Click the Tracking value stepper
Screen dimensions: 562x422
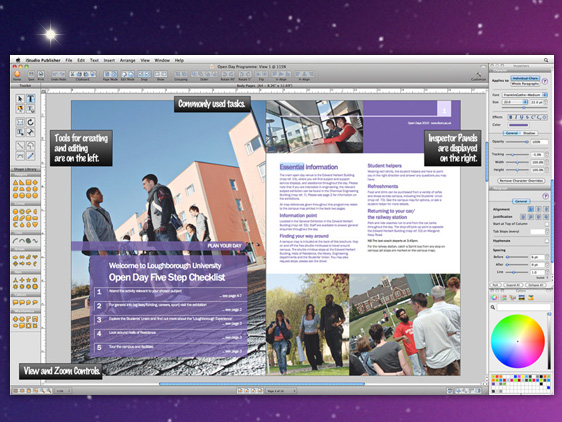[x=547, y=155]
